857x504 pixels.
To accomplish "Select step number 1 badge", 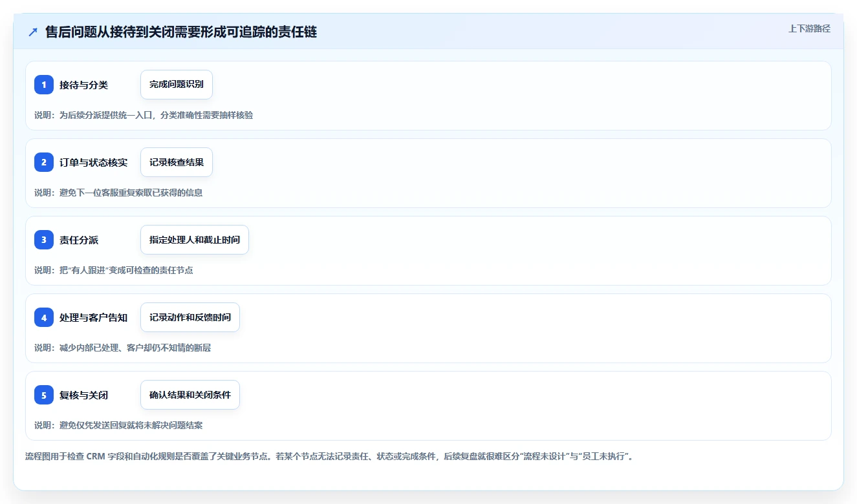I will [x=44, y=85].
